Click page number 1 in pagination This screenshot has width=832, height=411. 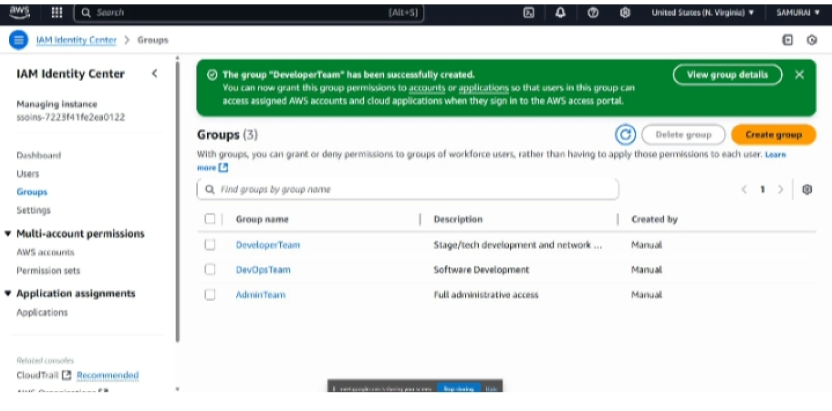tap(762, 189)
